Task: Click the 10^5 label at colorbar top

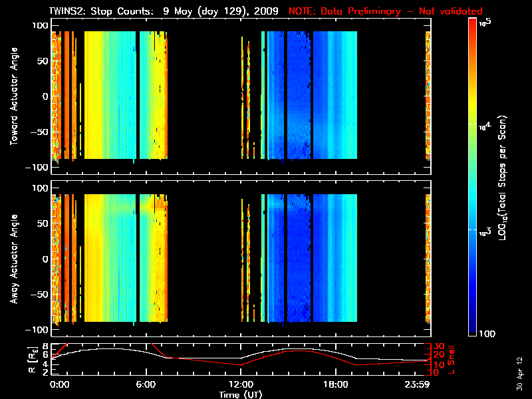Action: click(487, 21)
